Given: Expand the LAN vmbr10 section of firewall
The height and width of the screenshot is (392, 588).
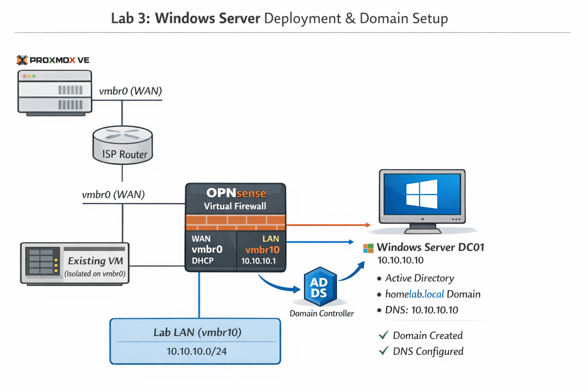Looking at the screenshot, I should tap(261, 250).
